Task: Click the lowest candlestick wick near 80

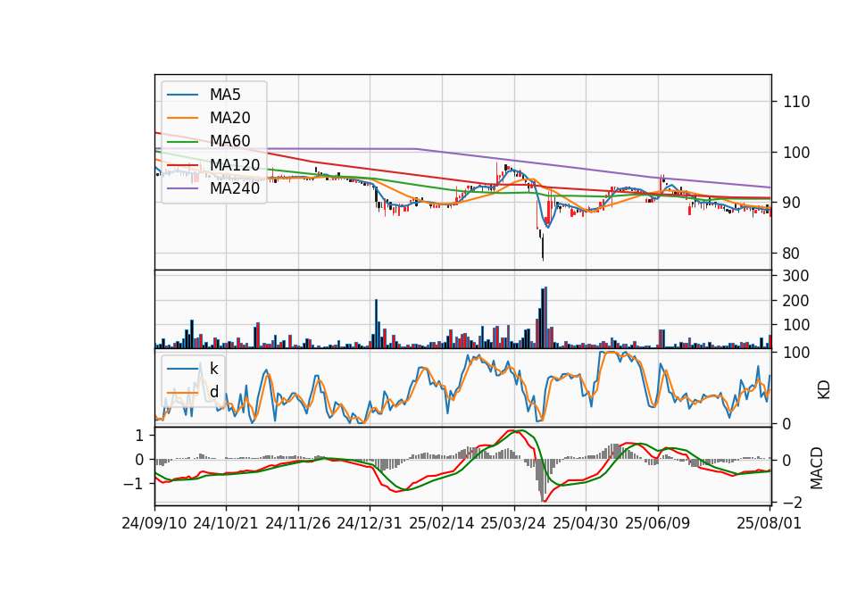Action: 543,247
